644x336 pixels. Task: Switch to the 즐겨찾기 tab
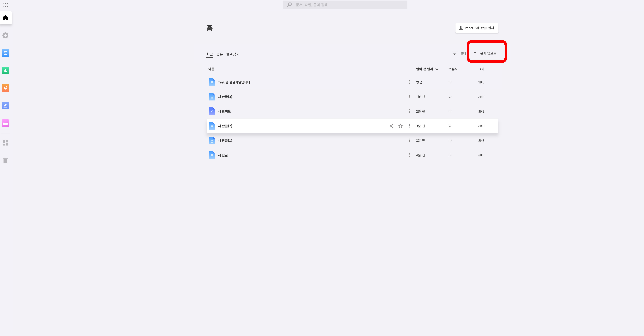(233, 54)
